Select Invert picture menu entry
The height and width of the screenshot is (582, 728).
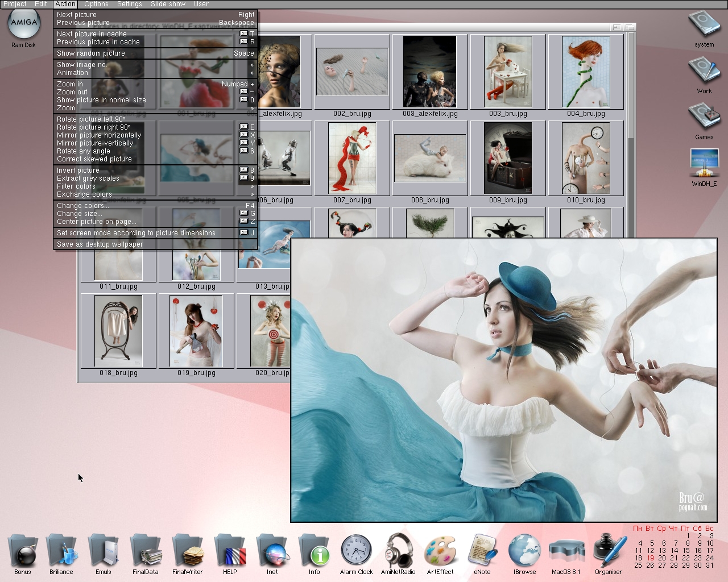coord(155,171)
